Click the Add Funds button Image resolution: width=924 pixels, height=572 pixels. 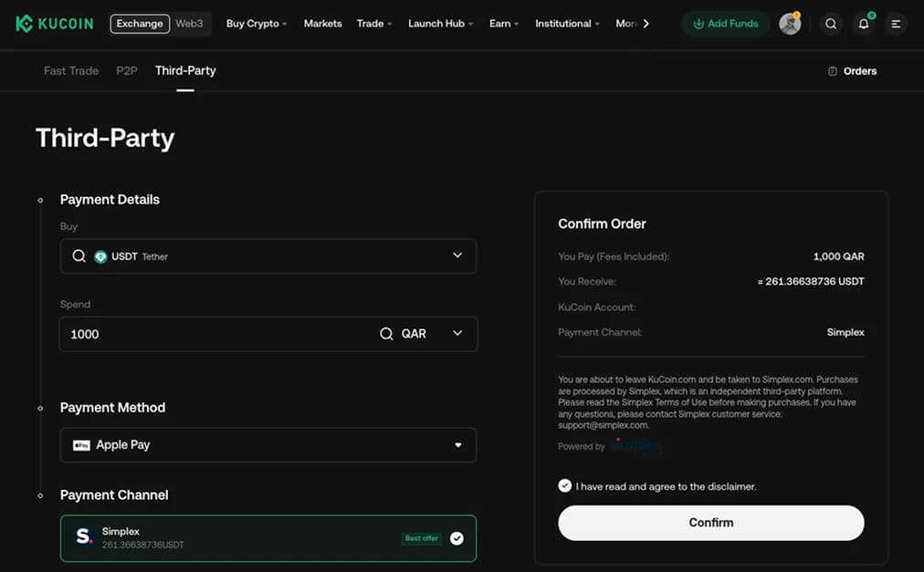[725, 24]
